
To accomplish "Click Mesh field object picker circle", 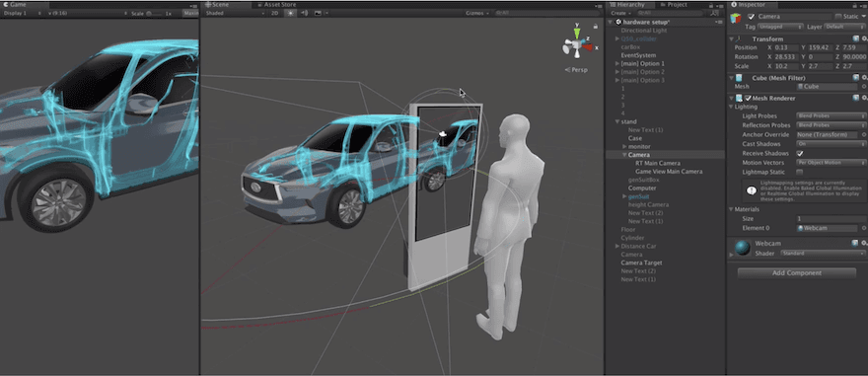I will pyautogui.click(x=864, y=87).
